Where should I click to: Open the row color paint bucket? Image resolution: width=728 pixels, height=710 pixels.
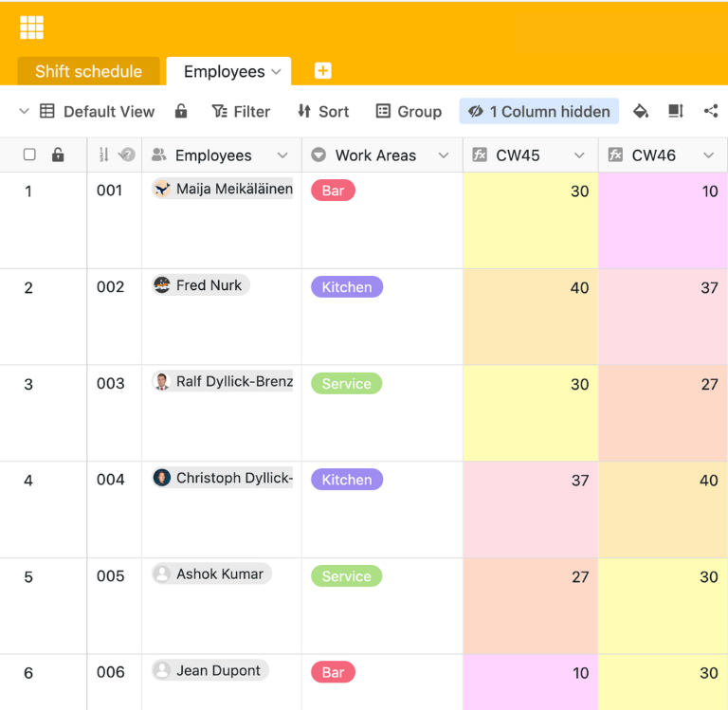pos(641,112)
